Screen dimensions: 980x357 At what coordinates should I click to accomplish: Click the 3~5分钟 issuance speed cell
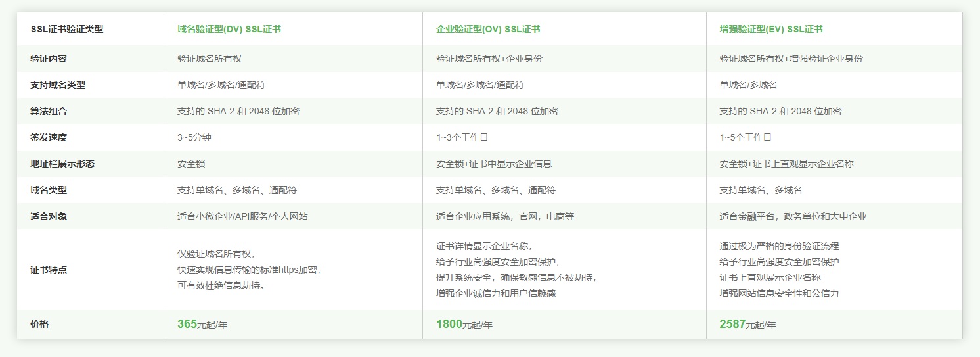(194, 137)
